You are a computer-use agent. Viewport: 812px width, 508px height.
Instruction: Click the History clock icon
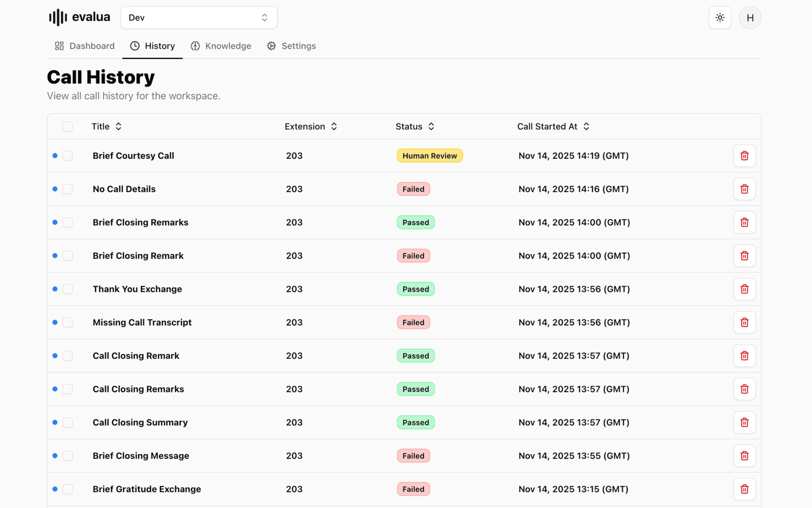[x=134, y=46]
